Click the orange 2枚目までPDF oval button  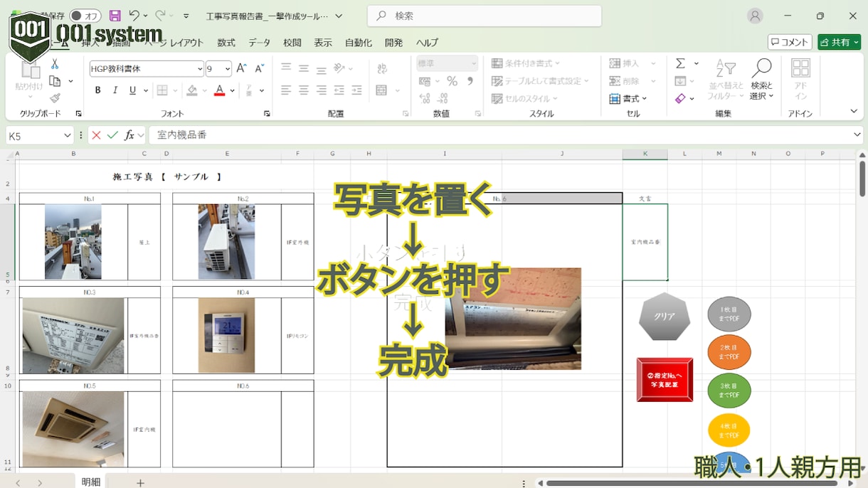click(x=729, y=352)
